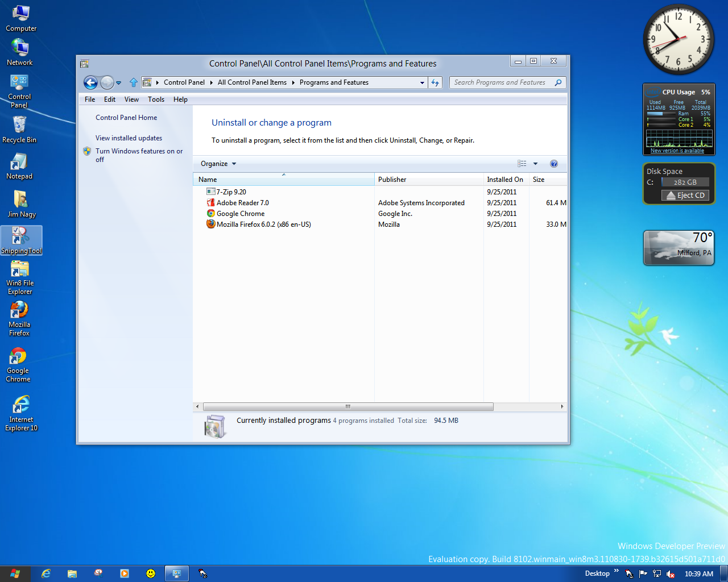
Task: Click the muted volume tray icon
Action: tap(671, 574)
